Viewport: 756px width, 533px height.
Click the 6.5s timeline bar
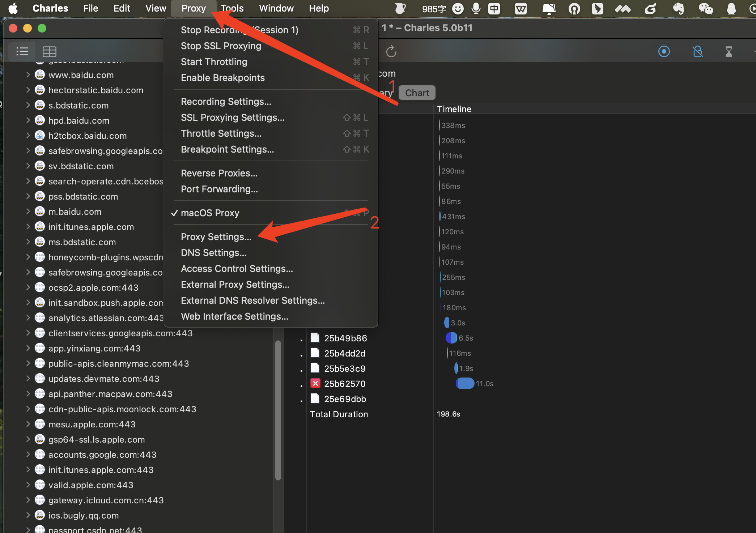451,338
